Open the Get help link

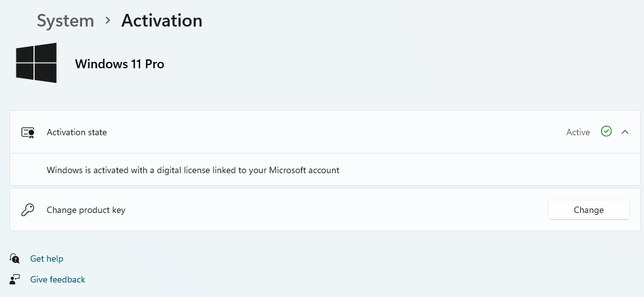(47, 258)
